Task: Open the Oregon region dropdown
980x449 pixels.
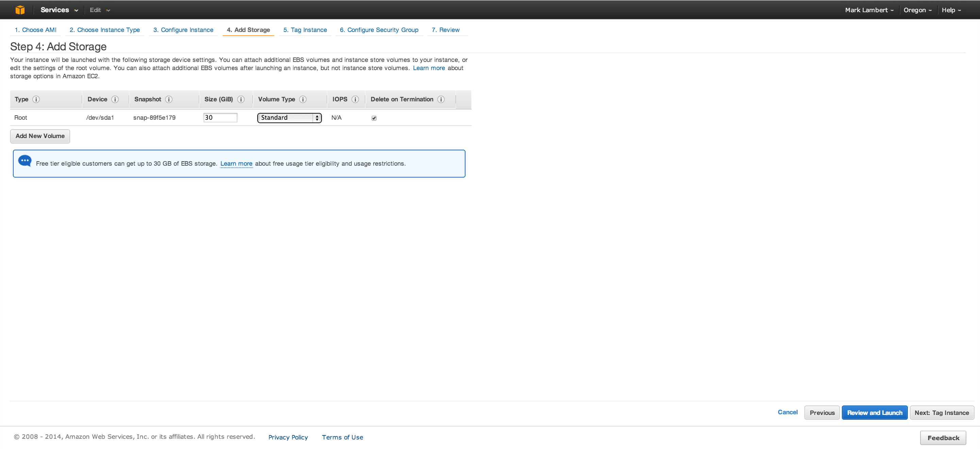Action: click(917, 10)
